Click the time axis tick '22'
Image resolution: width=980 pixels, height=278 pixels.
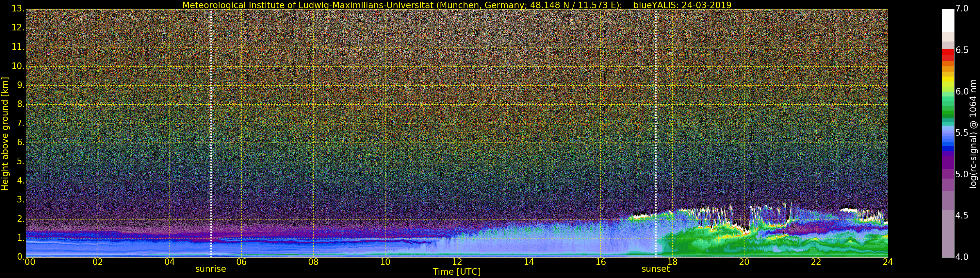coord(816,262)
